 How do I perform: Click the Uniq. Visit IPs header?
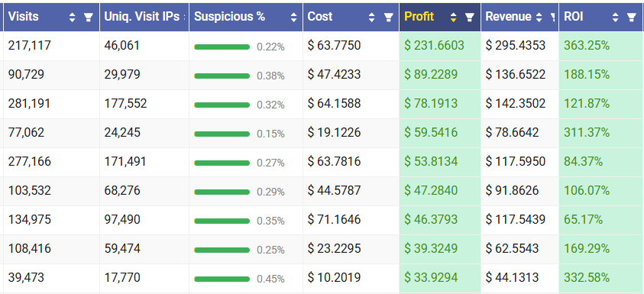click(x=142, y=17)
